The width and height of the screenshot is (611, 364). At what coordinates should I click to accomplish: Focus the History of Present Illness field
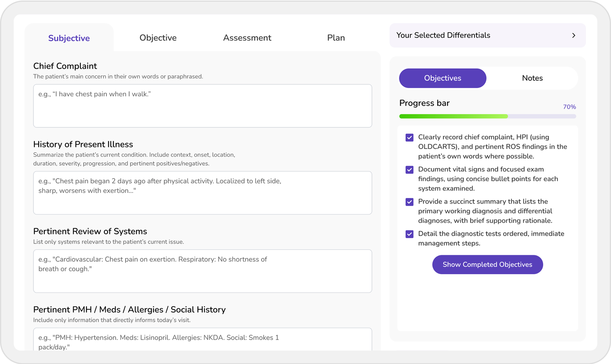click(203, 193)
